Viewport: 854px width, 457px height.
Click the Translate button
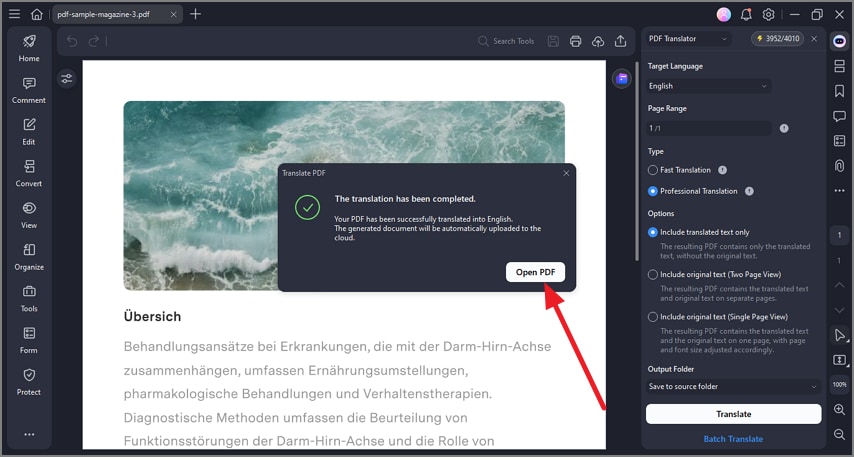click(733, 414)
